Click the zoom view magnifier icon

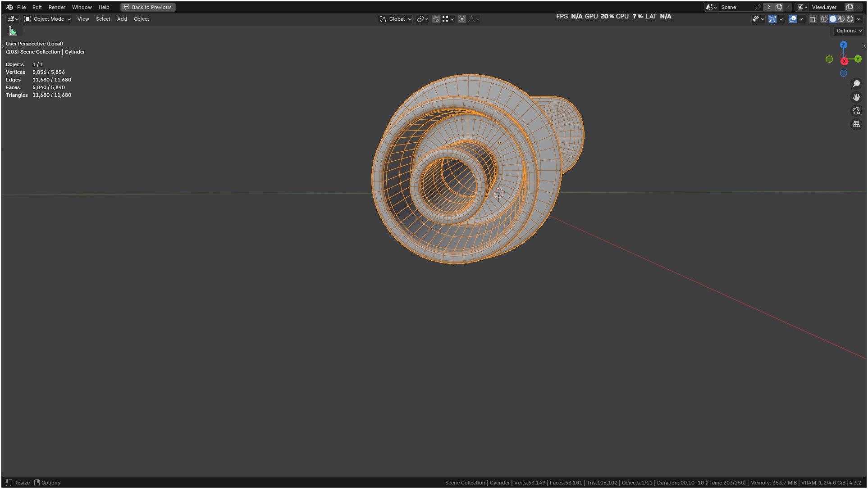[x=856, y=84]
